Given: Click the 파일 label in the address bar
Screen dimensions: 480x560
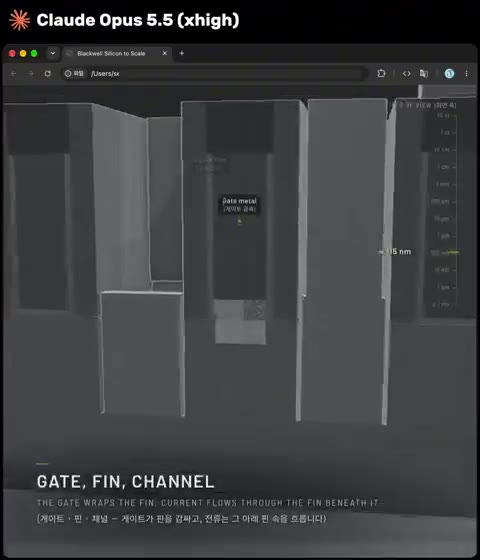Looking at the screenshot, I should click(79, 74).
